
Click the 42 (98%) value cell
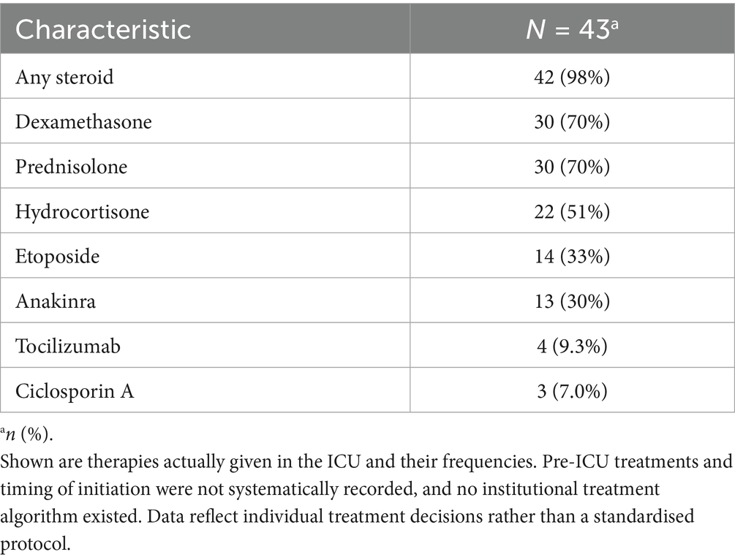click(572, 76)
